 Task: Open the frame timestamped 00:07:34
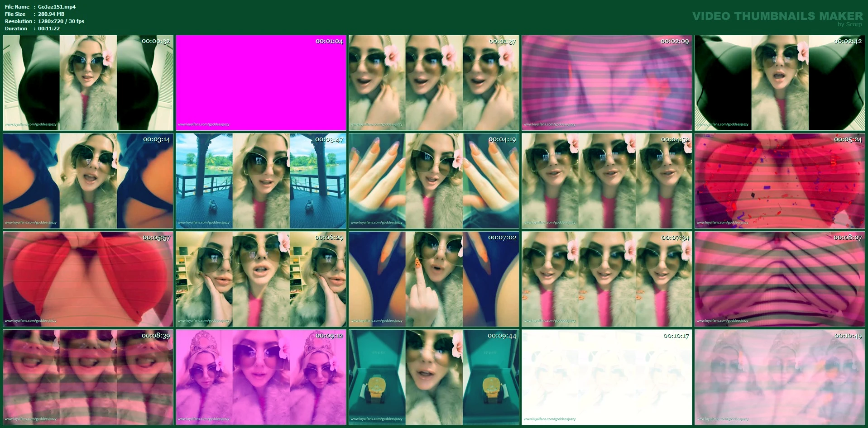tap(607, 279)
